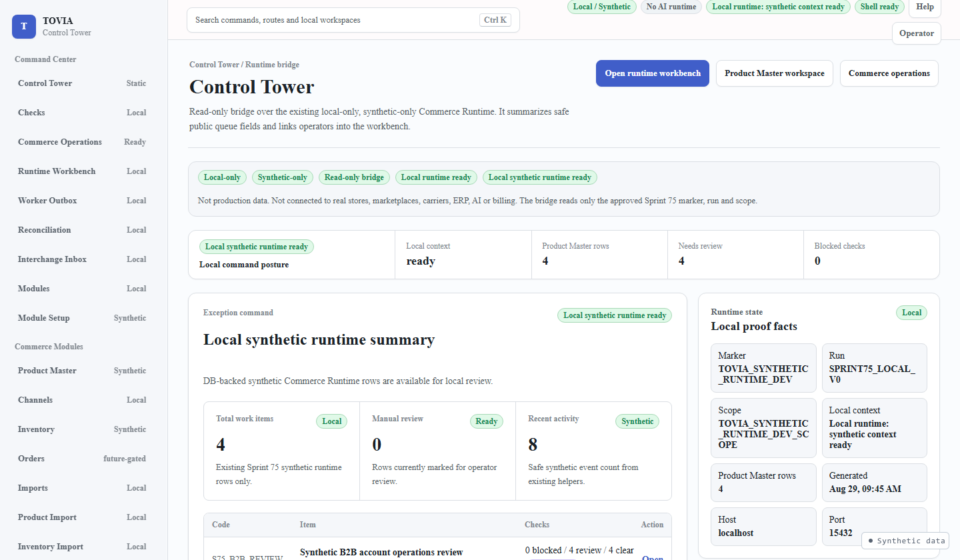
Task: Click the Run SPRINT75_LOCAL_V0 fact
Action: (x=875, y=368)
